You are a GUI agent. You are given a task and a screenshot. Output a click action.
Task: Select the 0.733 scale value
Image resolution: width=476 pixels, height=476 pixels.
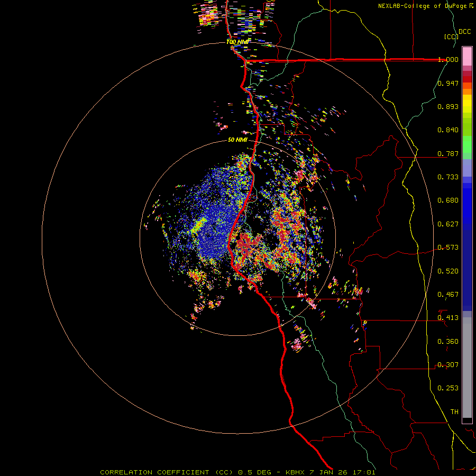(x=448, y=177)
